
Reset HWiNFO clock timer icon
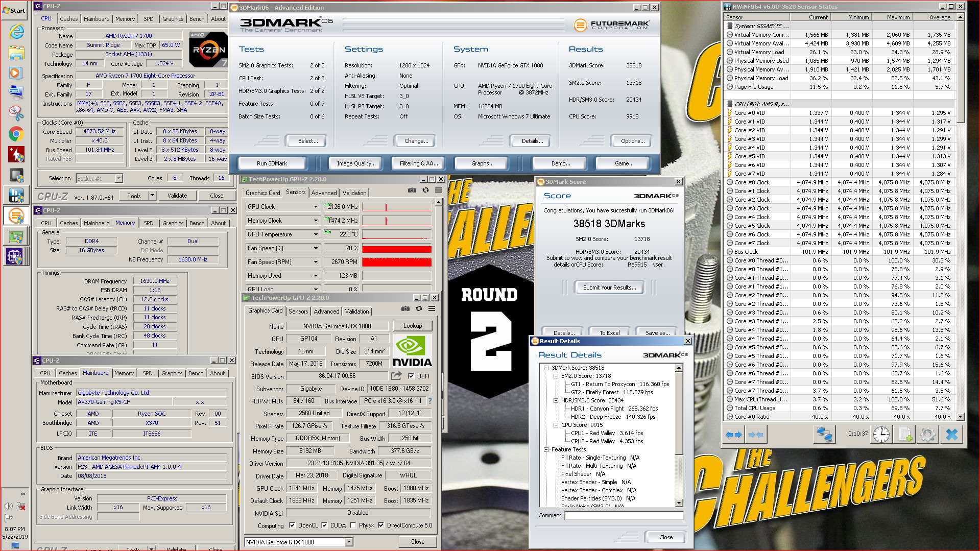pos(881,435)
